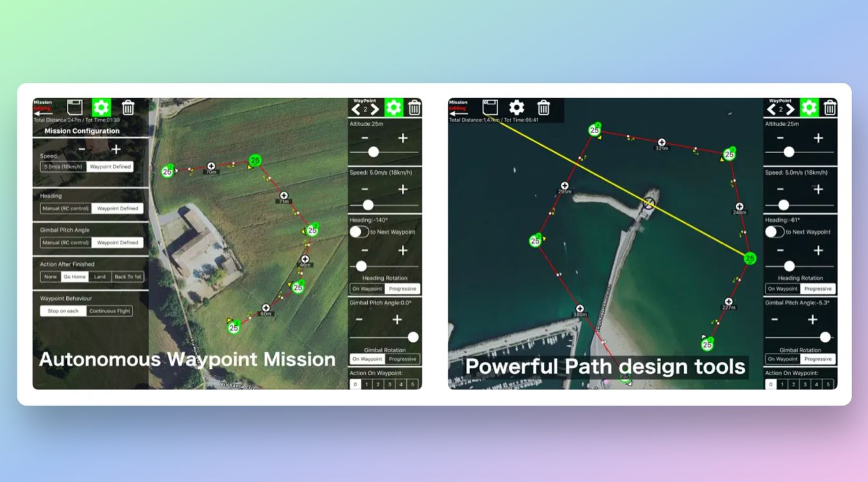Select the crossed-circle point-of-interest icon on the pier

(649, 204)
